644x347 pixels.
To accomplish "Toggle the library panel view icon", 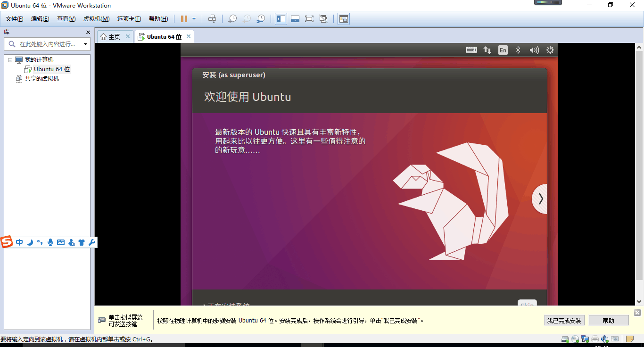I will tap(281, 19).
